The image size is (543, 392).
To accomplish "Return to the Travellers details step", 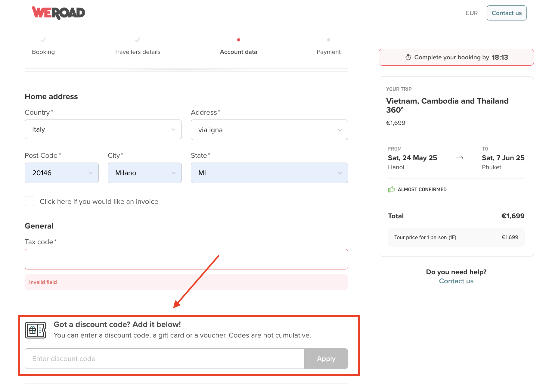I will click(x=137, y=52).
